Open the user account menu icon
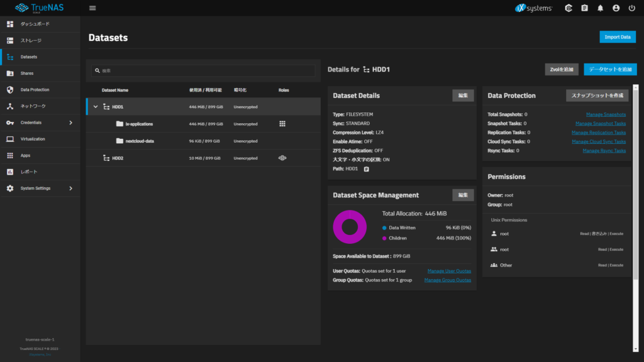The height and width of the screenshot is (362, 644). (616, 8)
